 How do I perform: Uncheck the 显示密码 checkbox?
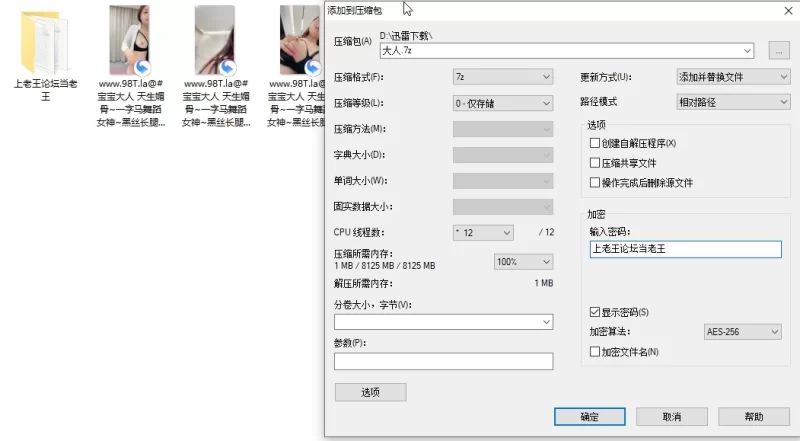point(596,312)
